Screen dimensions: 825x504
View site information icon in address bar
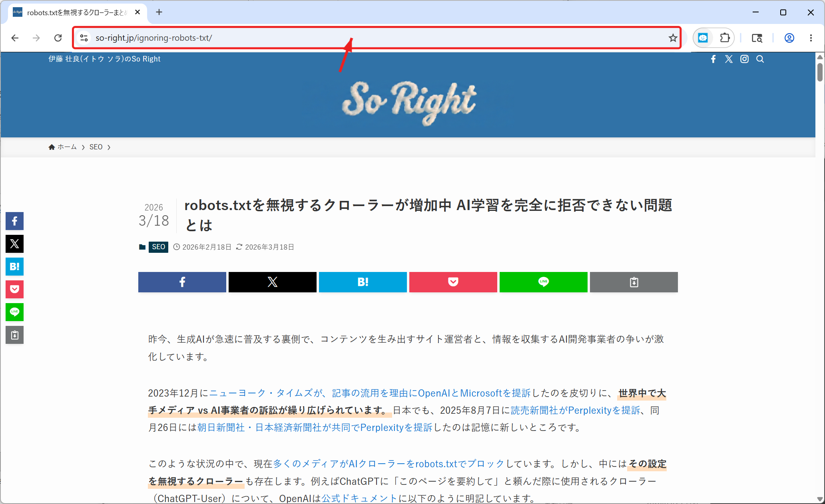(84, 38)
